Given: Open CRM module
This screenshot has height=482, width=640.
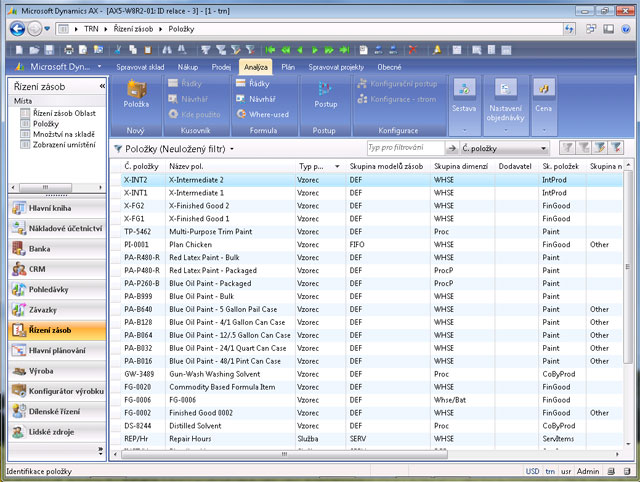Looking at the screenshot, I should coord(57,269).
